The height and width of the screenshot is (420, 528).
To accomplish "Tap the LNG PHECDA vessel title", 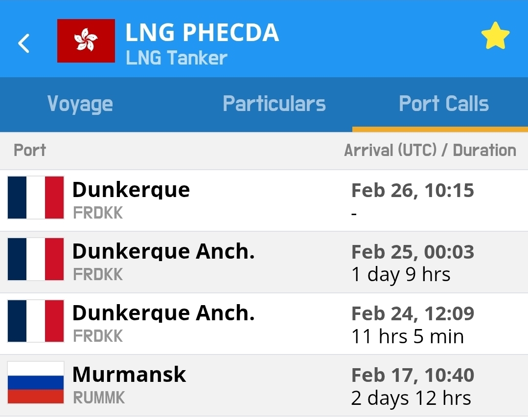I will [x=202, y=33].
